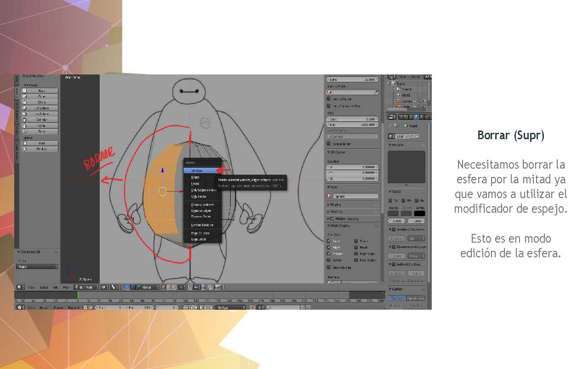Toggle the Creases overlay checkbox
The image size is (588, 369).
[329, 254]
